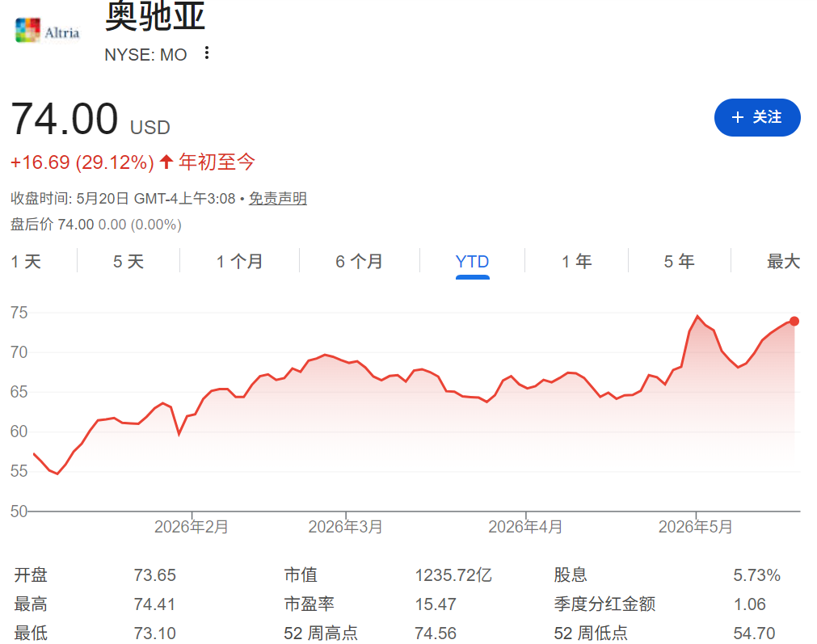Click the 最低 value 73.10
The image size is (817, 644).
click(154, 633)
